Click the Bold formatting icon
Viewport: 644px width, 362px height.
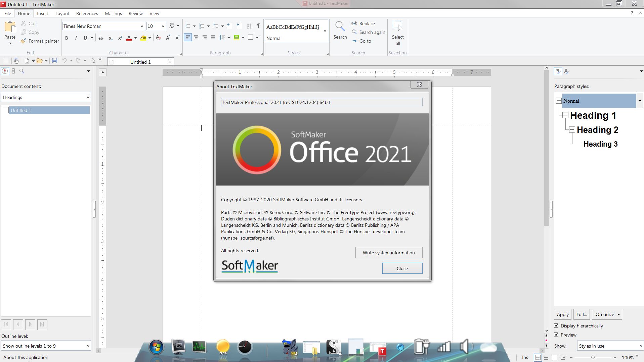67,38
